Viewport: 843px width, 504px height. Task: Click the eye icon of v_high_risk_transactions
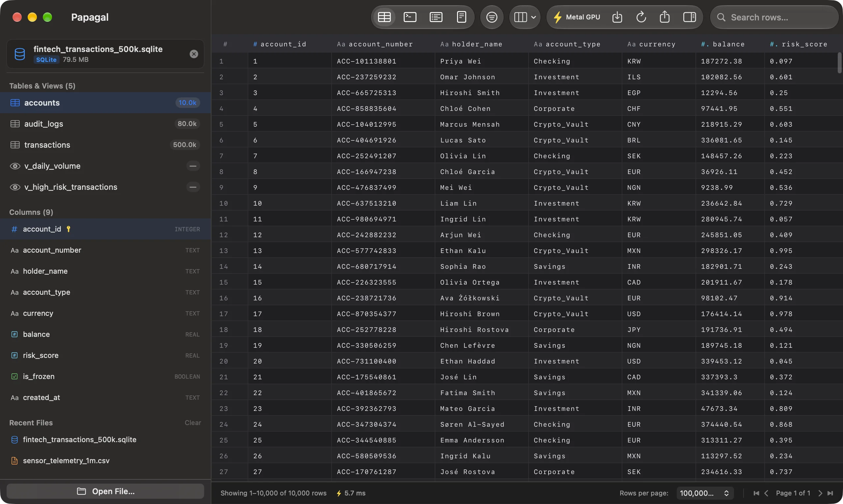[15, 187]
